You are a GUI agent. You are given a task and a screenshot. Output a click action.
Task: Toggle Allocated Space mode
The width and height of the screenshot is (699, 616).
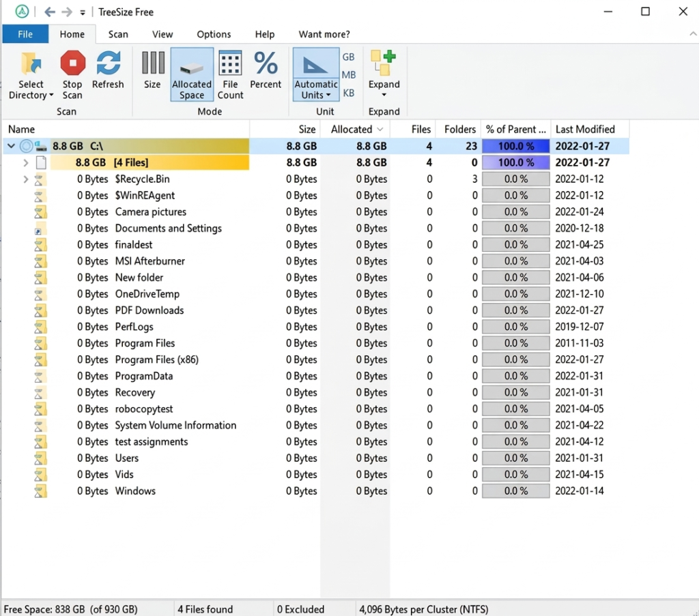[192, 65]
